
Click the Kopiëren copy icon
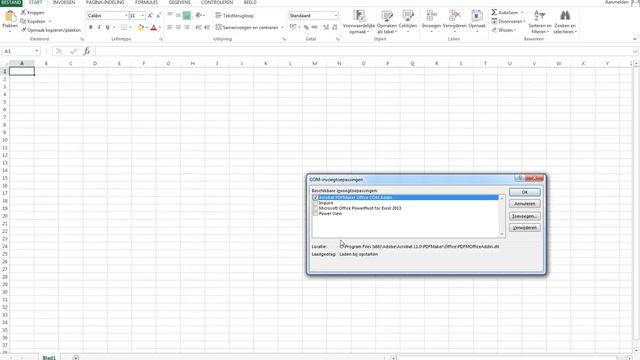23,21
